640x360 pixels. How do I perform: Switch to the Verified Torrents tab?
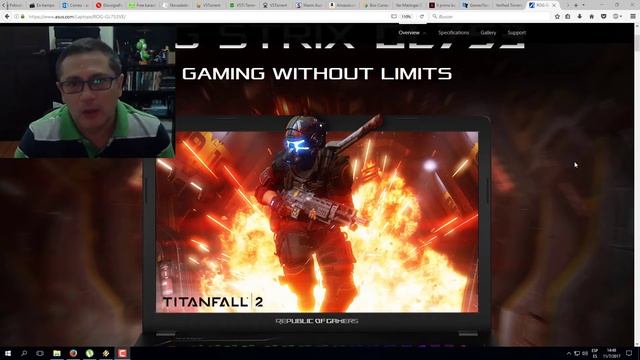508,5
